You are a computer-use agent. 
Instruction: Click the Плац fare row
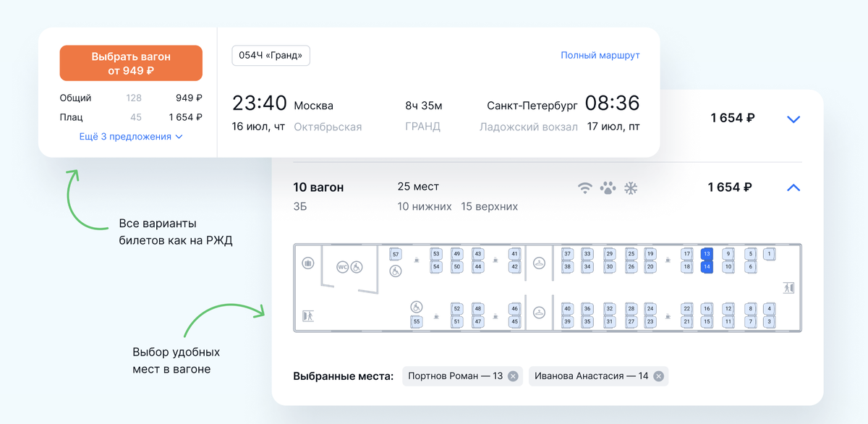pos(131,117)
